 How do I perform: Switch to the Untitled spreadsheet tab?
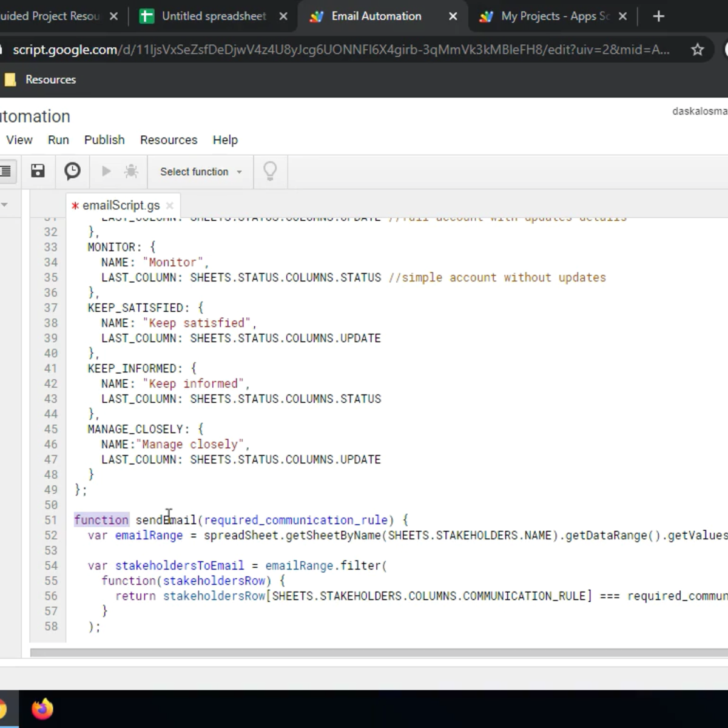pos(214,16)
